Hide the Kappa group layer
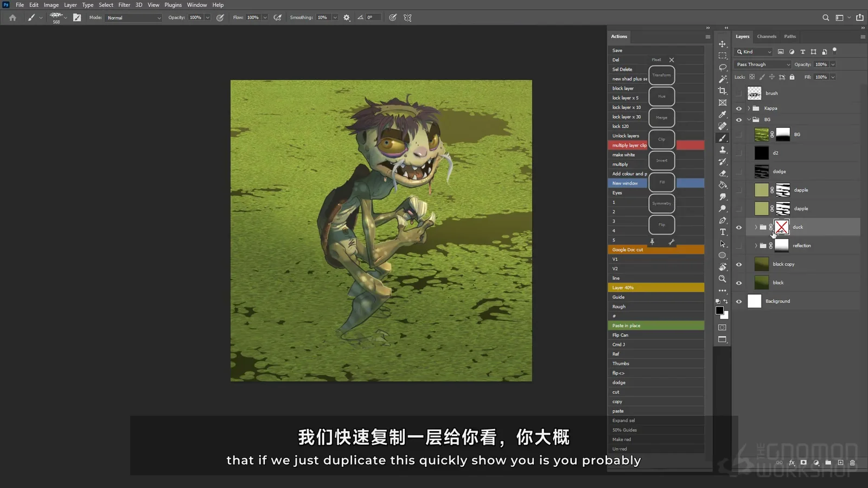 click(738, 108)
